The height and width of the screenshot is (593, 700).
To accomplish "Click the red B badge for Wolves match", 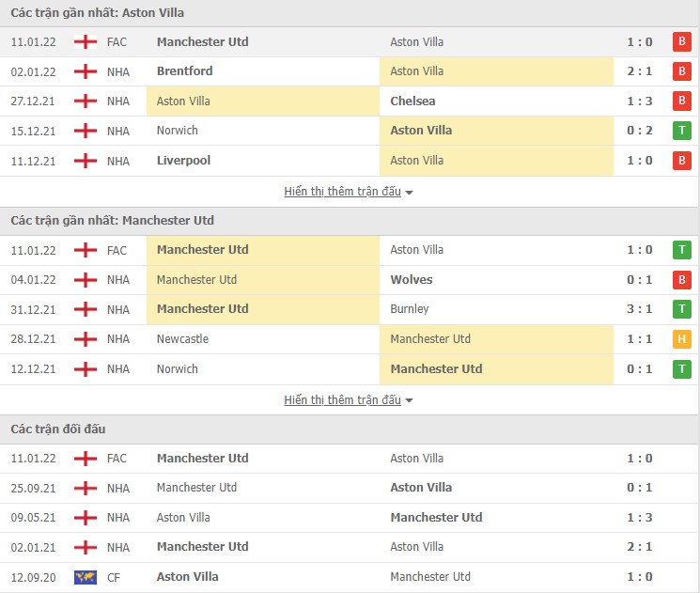I will (x=681, y=280).
